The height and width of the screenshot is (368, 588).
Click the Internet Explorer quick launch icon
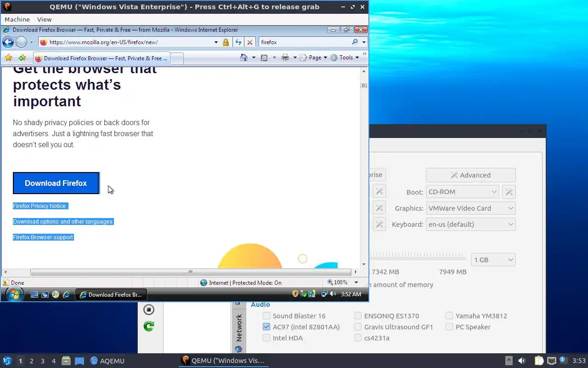tap(66, 294)
